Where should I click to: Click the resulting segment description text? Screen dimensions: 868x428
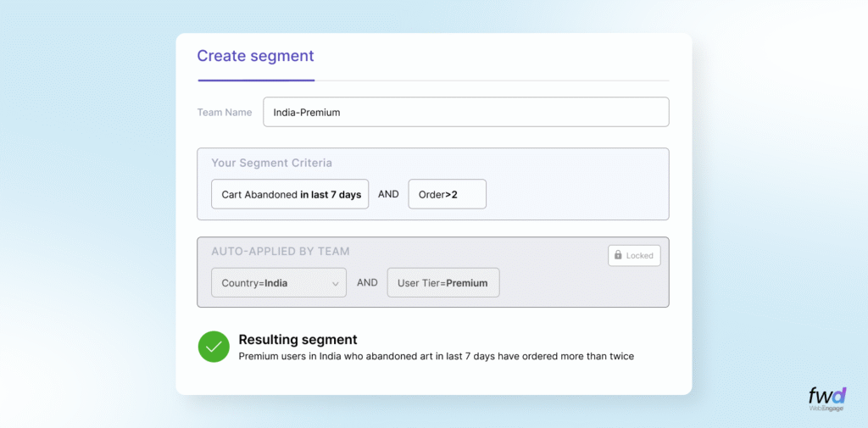click(x=436, y=356)
